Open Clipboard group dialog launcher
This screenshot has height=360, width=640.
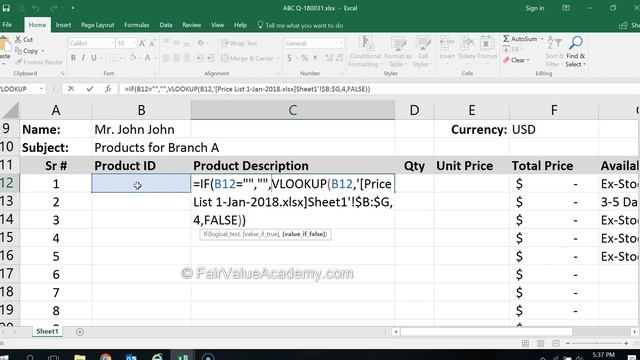[62, 73]
